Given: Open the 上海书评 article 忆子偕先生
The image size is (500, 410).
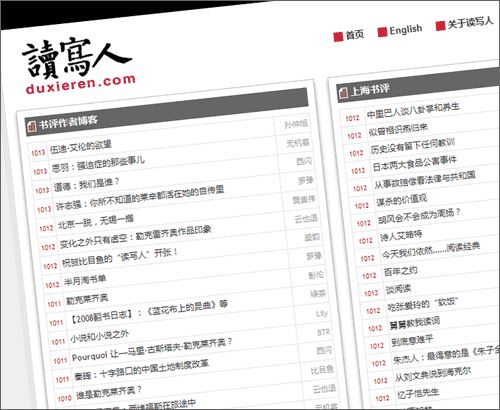Looking at the screenshot, I should [x=418, y=393].
